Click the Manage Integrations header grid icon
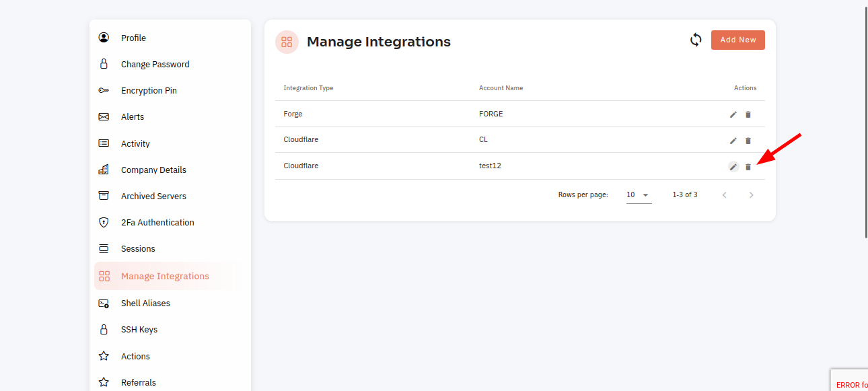Screen dimensions: 868x391 click(287, 42)
